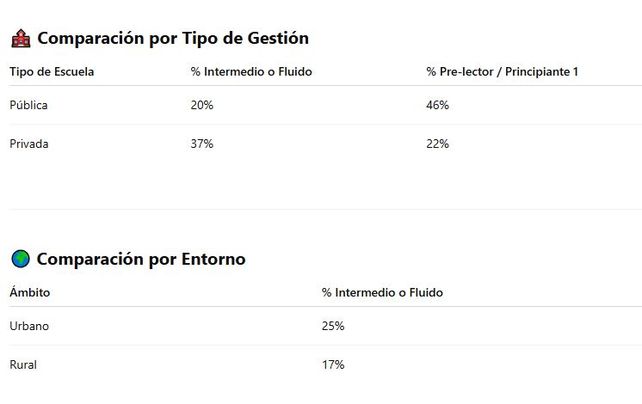Viewport: 642px width, 404px height.
Task: Click the first % Intermedio o Fluido header
Action: tap(251, 72)
